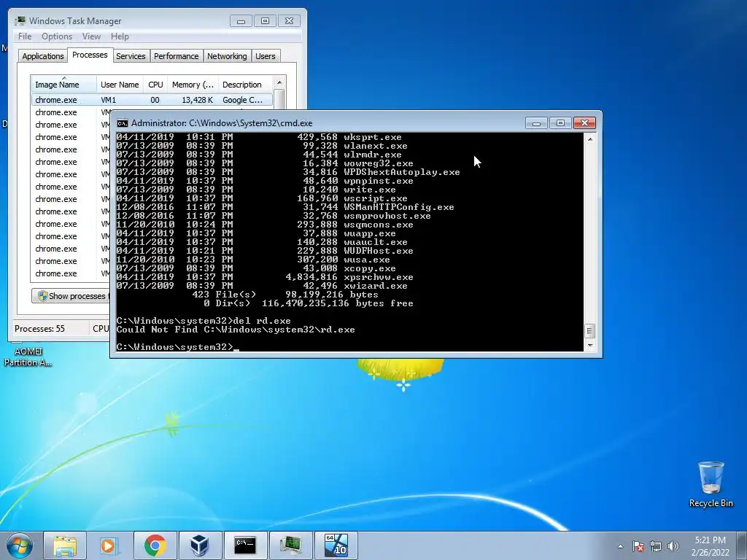Image resolution: width=747 pixels, height=560 pixels.
Task: Switch to Task Manager taskbar button
Action: [x=290, y=545]
